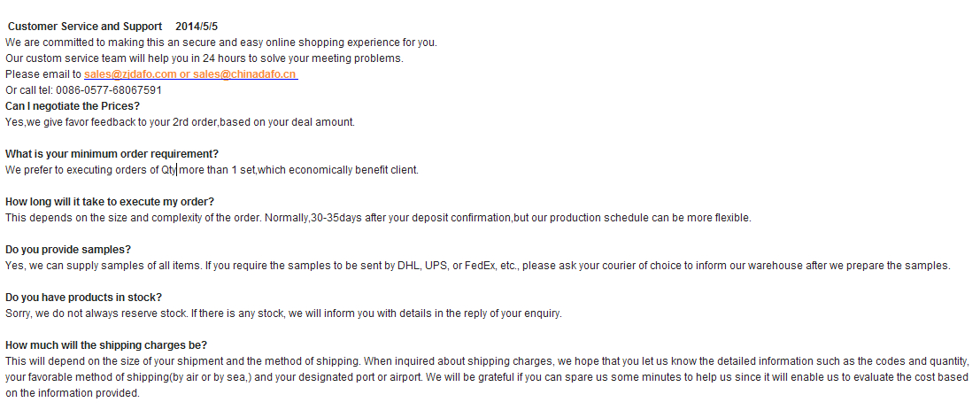Click the 'Do you provide samples?' heading
Viewport: 980px width, 410px height.
[x=68, y=250]
